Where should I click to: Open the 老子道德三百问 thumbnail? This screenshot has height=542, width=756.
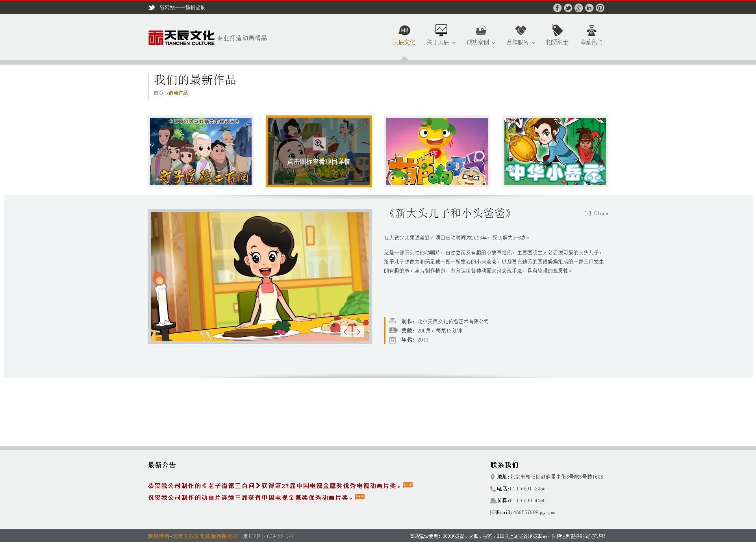[201, 151]
